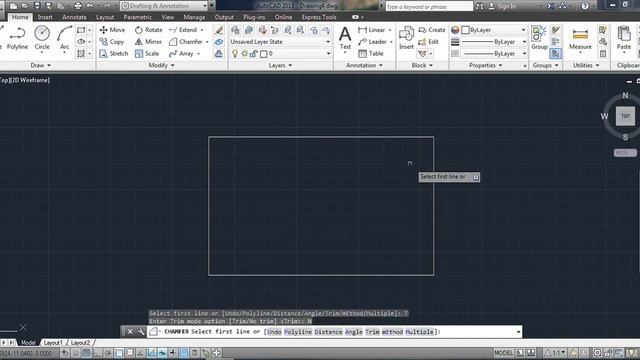Open the Insert block tool
Image resolution: width=640 pixels, height=360 pixels.
coord(406,38)
